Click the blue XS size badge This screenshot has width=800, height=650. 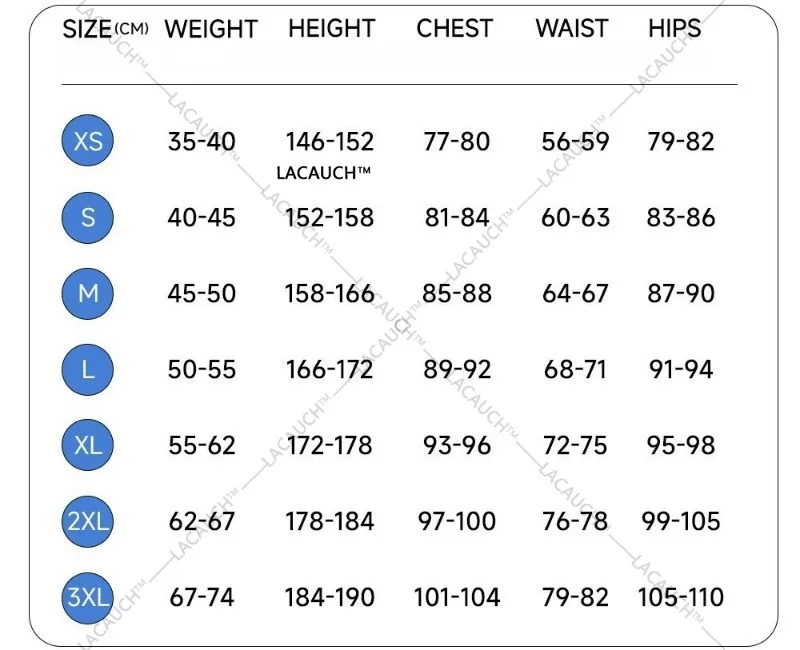[88, 141]
